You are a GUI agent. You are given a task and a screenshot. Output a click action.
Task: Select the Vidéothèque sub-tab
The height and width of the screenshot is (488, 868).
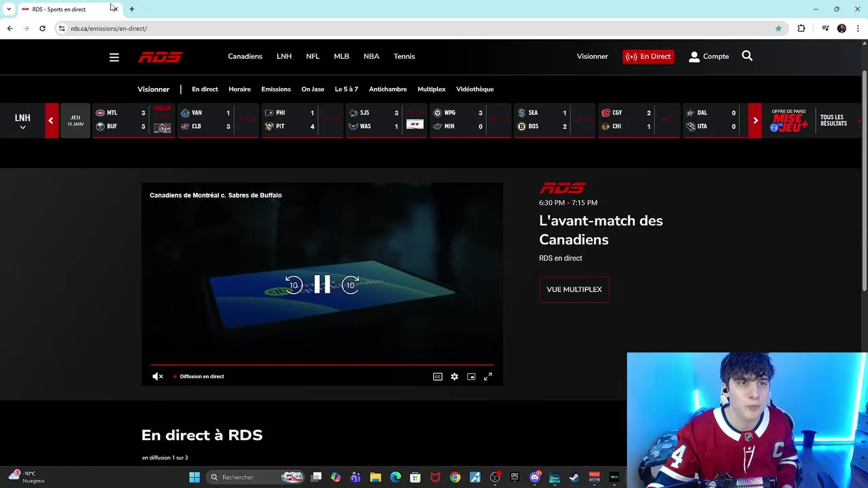pyautogui.click(x=475, y=89)
